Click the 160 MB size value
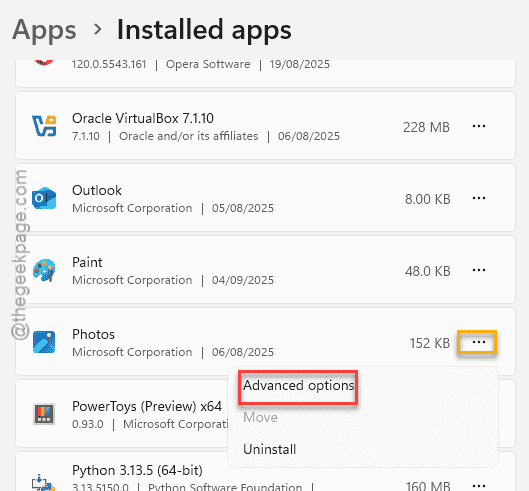The width and height of the screenshot is (529, 491). (x=428, y=486)
